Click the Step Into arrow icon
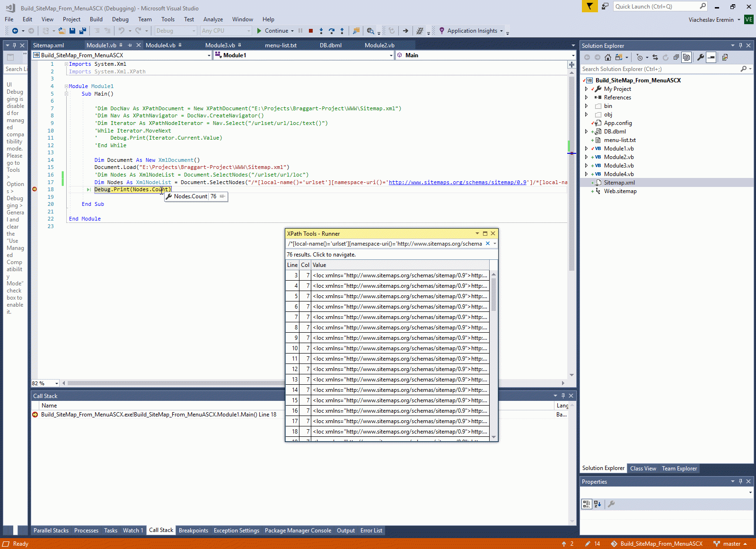The width and height of the screenshot is (756, 549). [321, 31]
